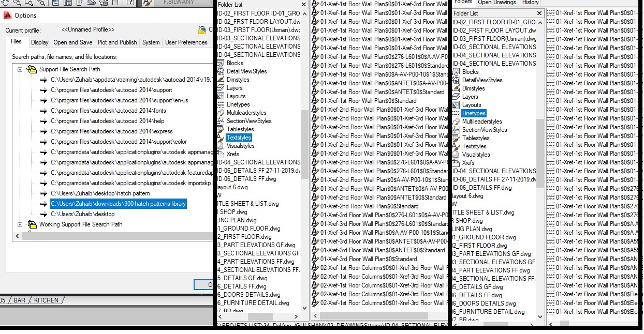Collapse the Support File Search Path node

(20, 69)
